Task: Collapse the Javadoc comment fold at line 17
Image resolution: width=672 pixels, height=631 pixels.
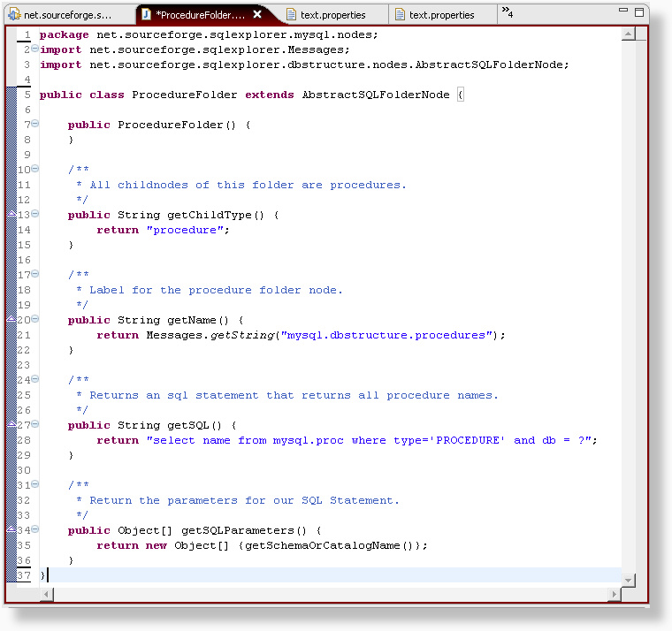Action: (35, 273)
